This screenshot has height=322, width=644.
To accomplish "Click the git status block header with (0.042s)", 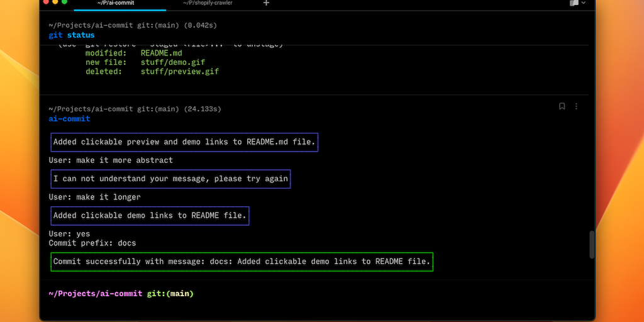I will [133, 25].
